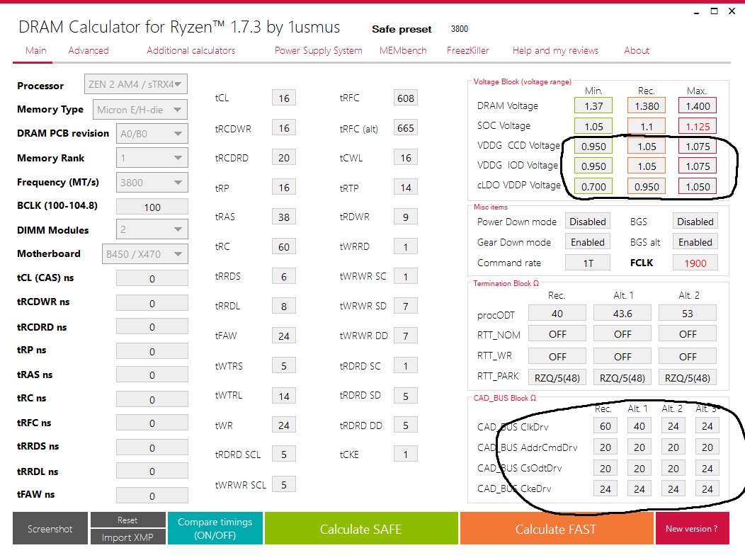Click the tRTP value 14
The width and height of the screenshot is (745, 560).
pyautogui.click(x=406, y=188)
